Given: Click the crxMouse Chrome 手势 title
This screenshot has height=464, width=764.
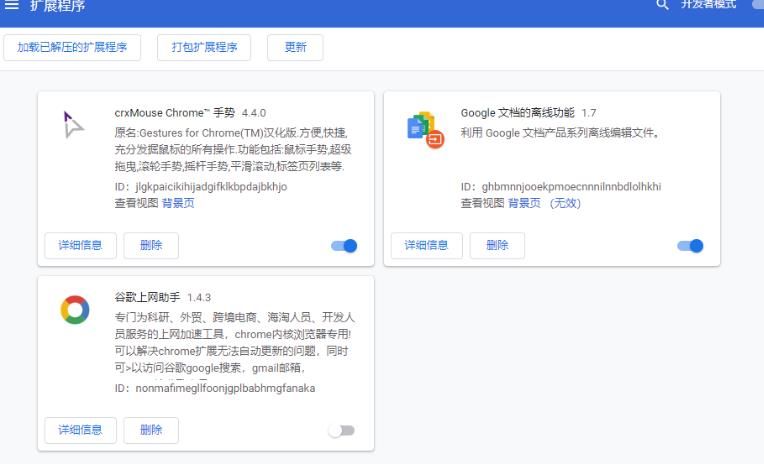Looking at the screenshot, I should coord(175,113).
